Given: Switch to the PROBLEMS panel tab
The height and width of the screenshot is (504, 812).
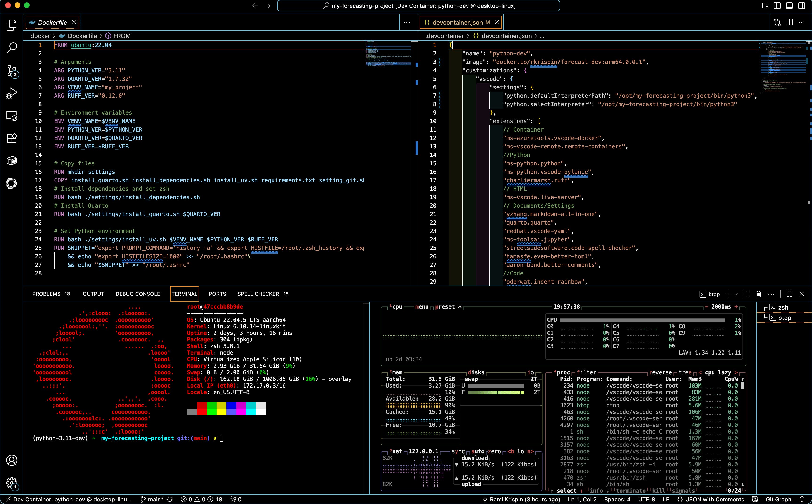Looking at the screenshot, I should [46, 294].
